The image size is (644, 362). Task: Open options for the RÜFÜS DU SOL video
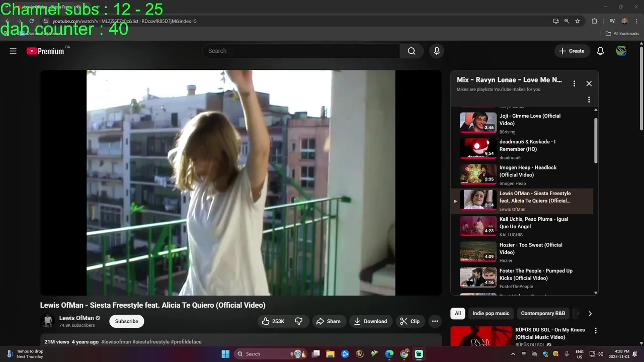pyautogui.click(x=596, y=331)
